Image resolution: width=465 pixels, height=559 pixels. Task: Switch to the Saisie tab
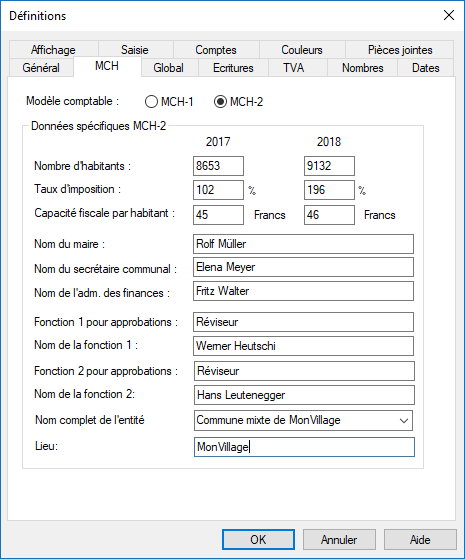(135, 50)
